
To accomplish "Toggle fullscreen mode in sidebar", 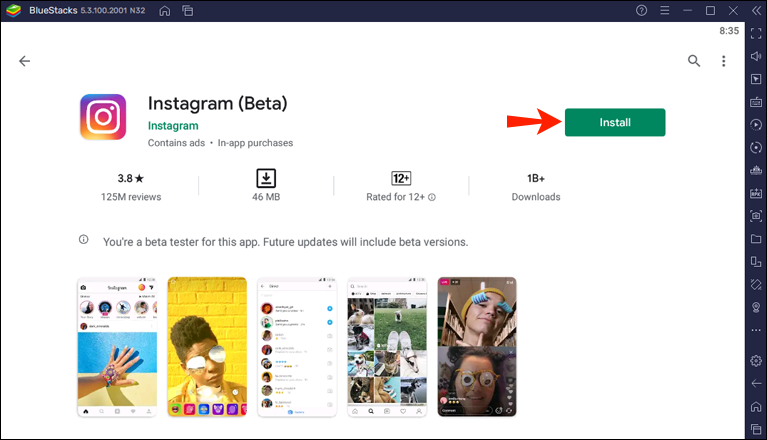I will coord(756,33).
